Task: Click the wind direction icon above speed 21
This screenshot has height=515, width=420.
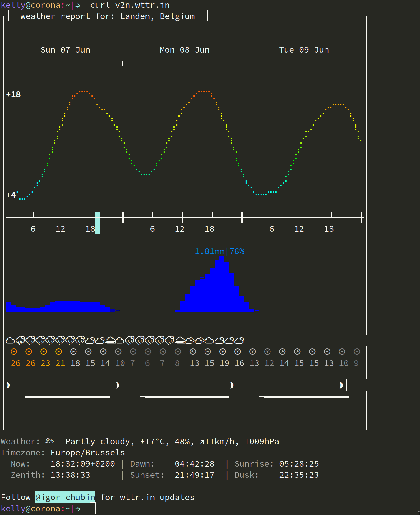Action: 58,352
